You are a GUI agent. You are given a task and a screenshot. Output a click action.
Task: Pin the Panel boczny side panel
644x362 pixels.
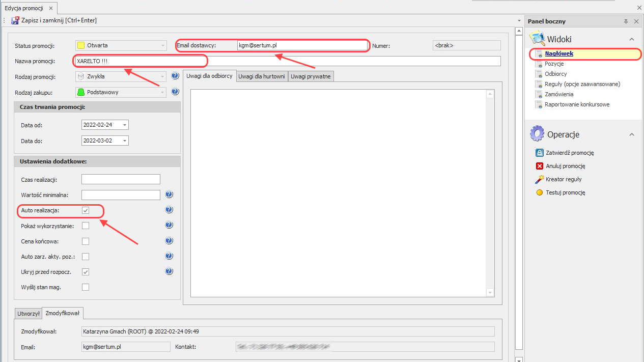tap(626, 21)
